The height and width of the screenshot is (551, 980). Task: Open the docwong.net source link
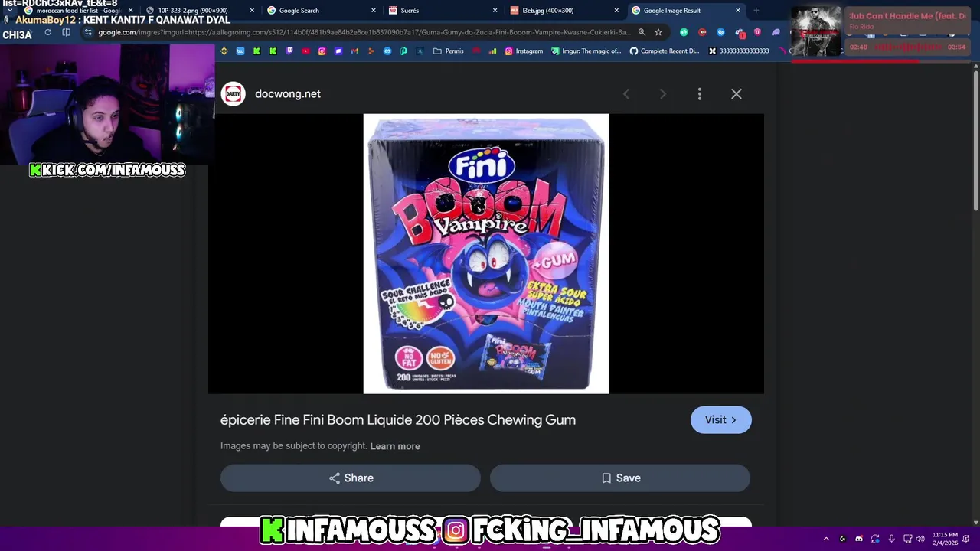point(288,93)
